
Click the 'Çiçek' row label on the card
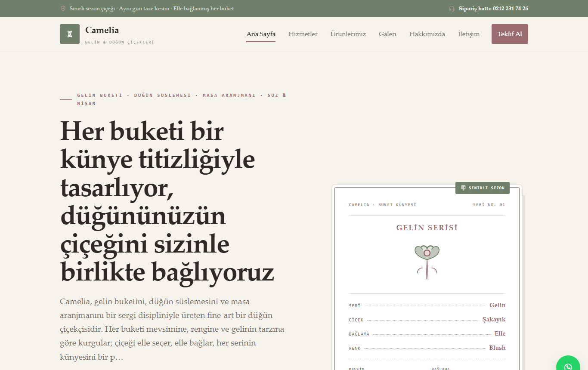click(356, 320)
